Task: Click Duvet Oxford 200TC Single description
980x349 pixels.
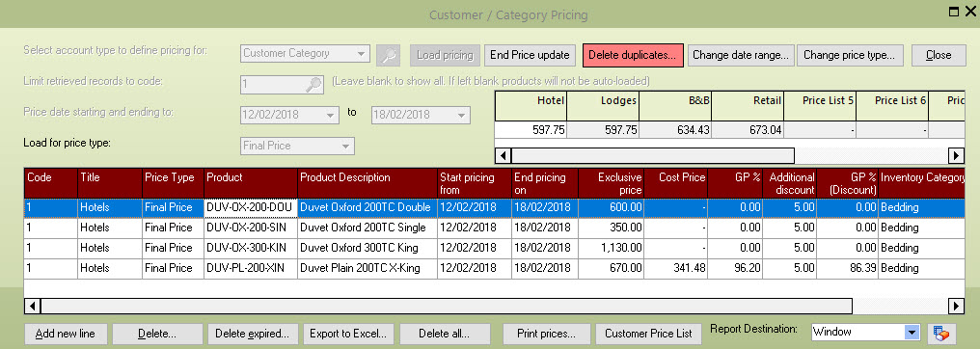Action: [x=367, y=228]
